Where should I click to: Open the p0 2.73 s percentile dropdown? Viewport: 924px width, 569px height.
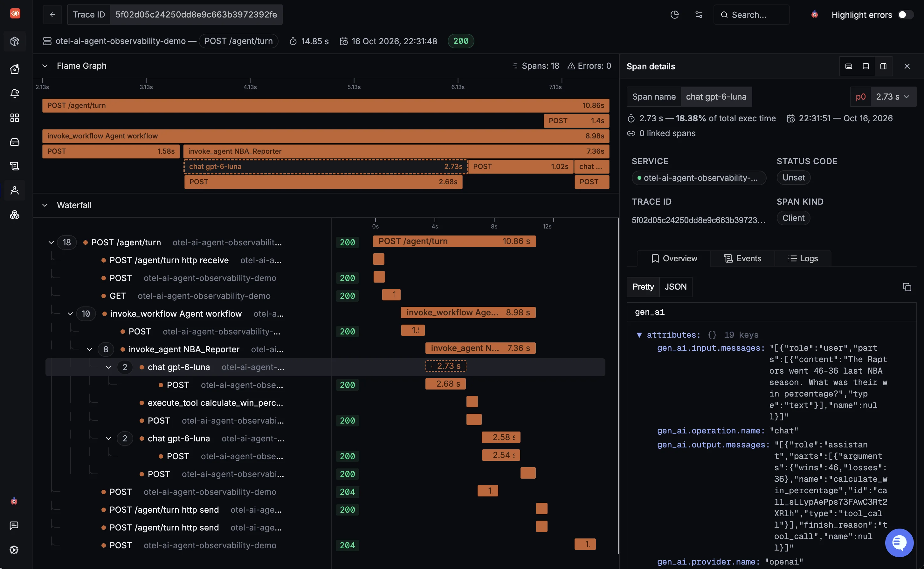(883, 97)
